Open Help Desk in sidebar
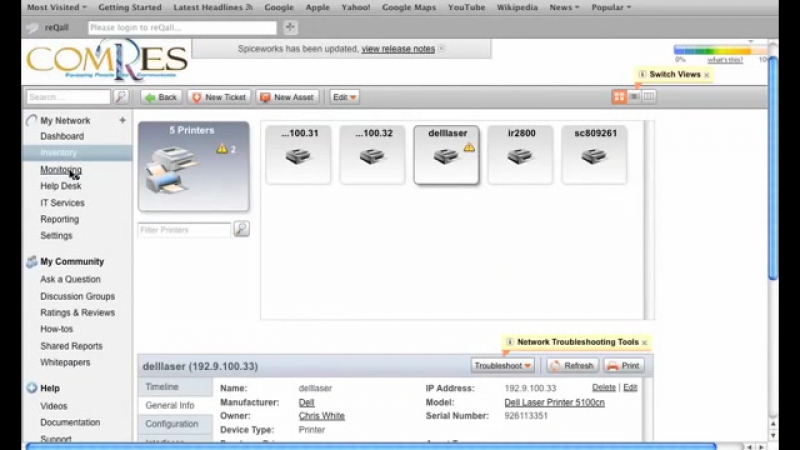 [61, 186]
